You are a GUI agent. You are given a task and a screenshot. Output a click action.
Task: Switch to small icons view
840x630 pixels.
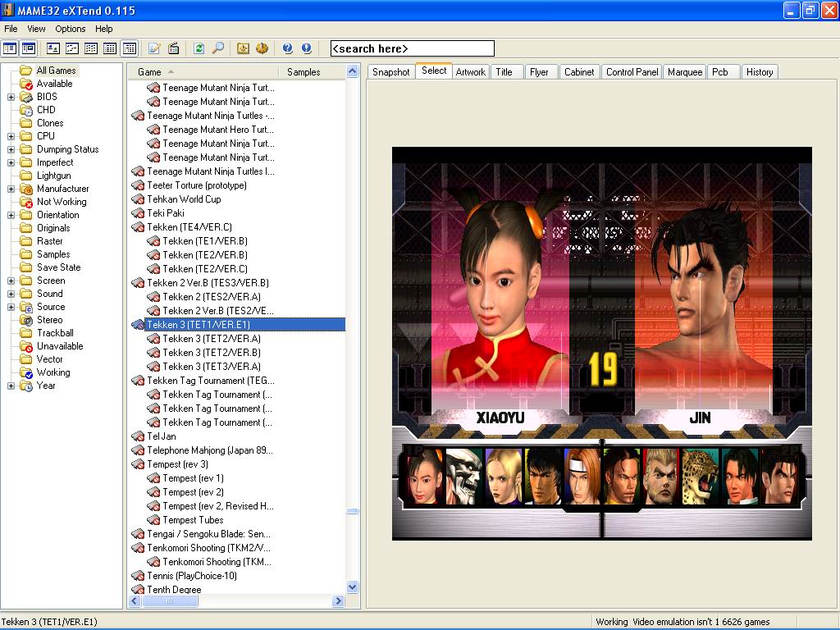[x=72, y=48]
